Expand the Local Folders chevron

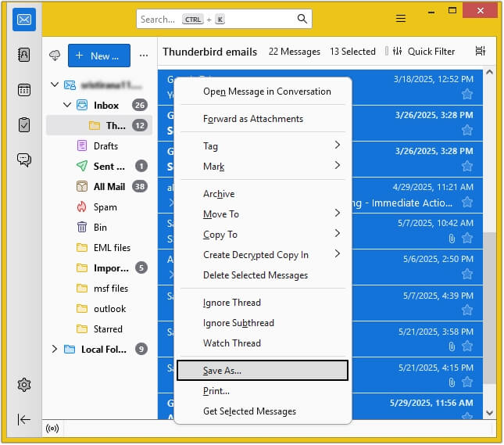pyautogui.click(x=55, y=349)
